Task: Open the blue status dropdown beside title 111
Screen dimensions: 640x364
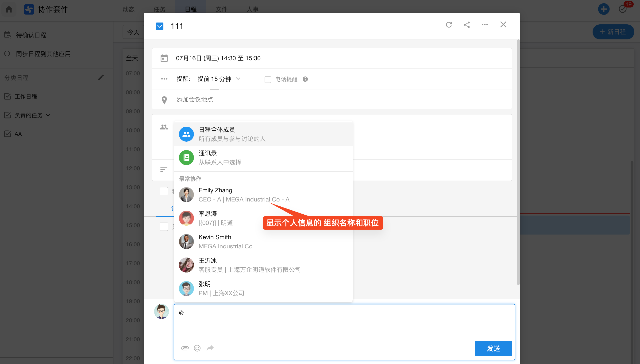Action: tap(160, 26)
